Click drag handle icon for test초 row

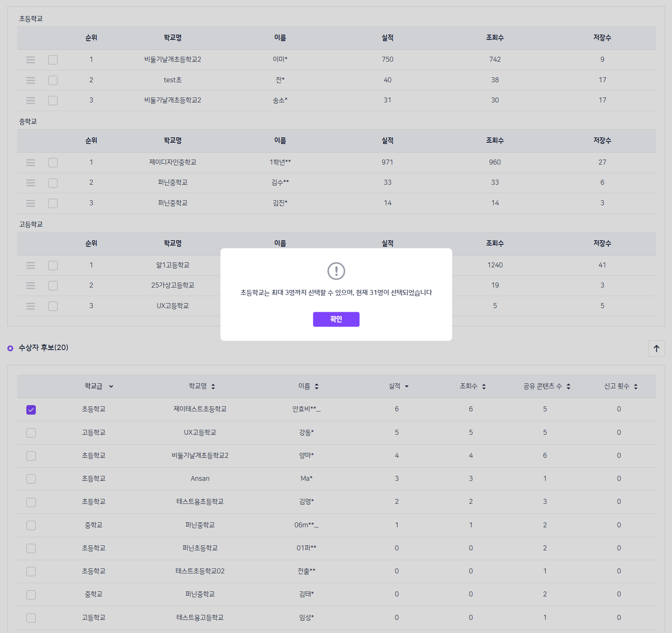pos(30,80)
